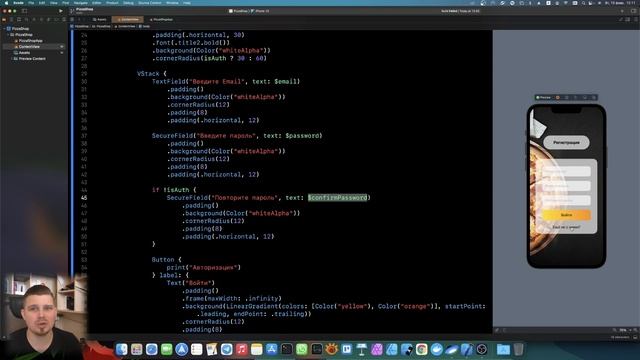Click highlighted $confirmPassword in code
Image resolution: width=640 pixels, height=360 pixels.
point(337,198)
